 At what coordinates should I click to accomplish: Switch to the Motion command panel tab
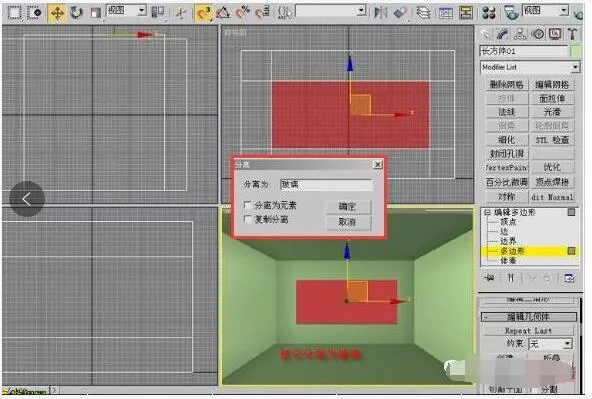538,34
